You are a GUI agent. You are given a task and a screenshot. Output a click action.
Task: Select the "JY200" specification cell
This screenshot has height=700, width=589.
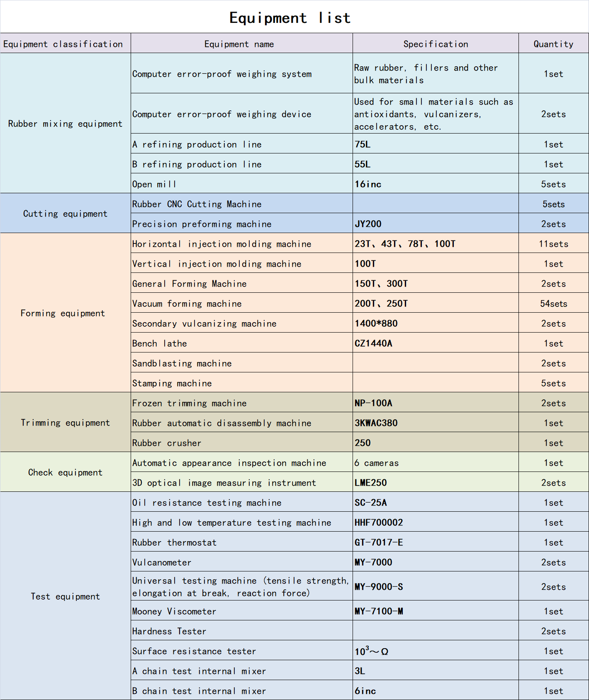(368, 224)
